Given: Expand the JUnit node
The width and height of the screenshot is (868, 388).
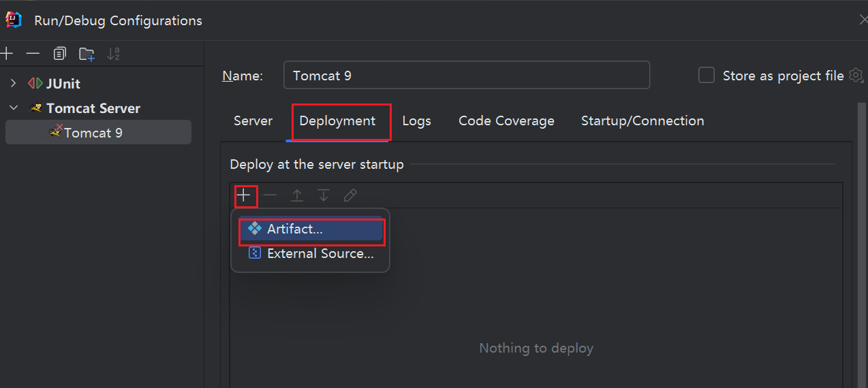Looking at the screenshot, I should point(13,84).
